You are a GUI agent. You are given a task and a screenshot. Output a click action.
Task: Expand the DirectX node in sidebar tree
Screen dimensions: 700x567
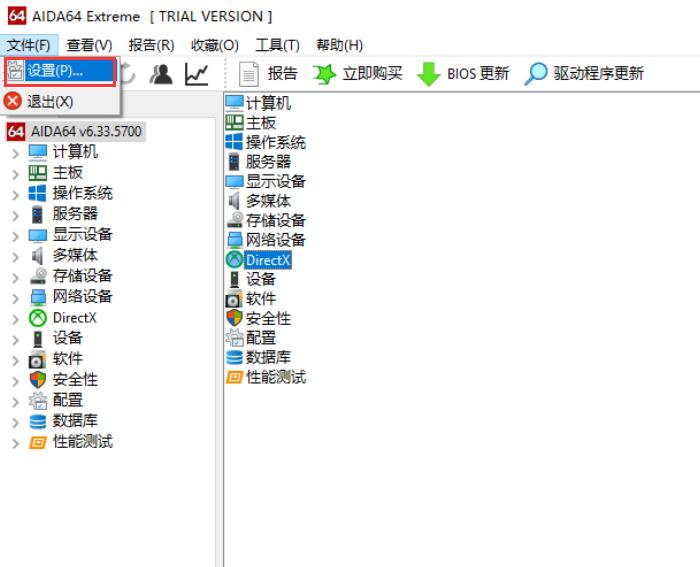pos(15,318)
